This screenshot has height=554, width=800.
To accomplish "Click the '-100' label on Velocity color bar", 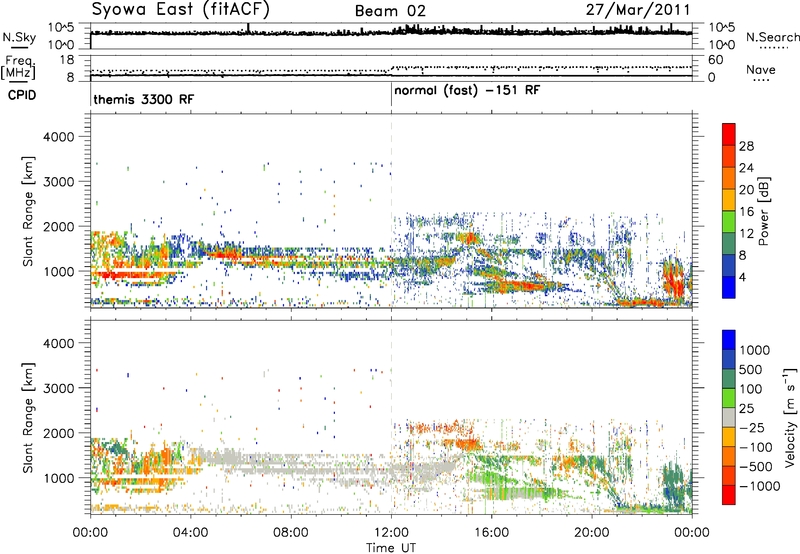I will [757, 447].
